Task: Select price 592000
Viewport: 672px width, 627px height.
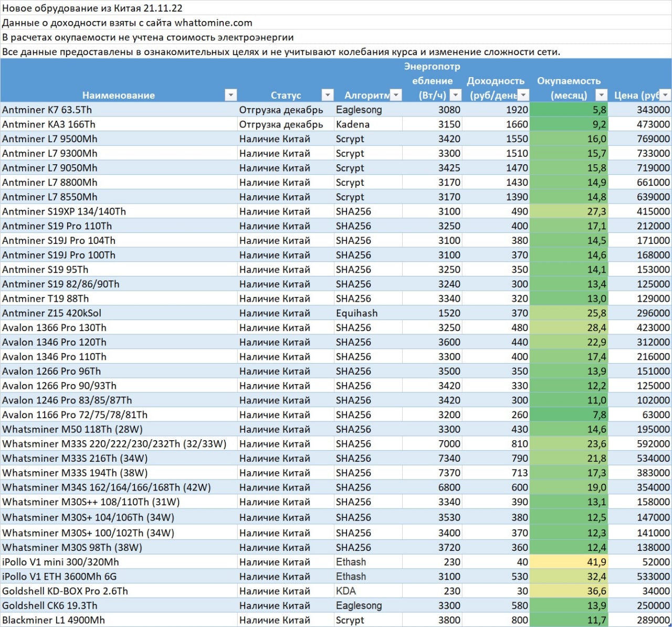Action: pos(640,444)
